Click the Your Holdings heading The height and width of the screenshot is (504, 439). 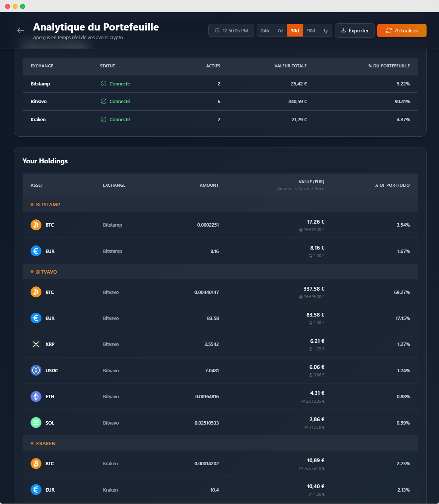tap(45, 161)
